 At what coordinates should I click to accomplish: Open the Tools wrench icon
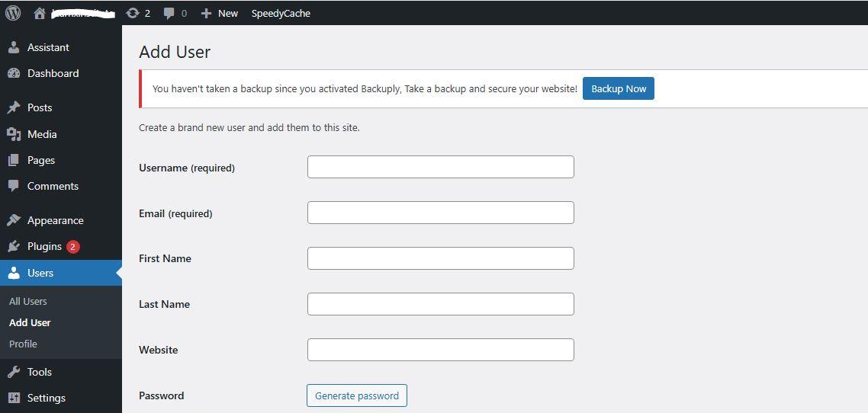click(x=14, y=372)
